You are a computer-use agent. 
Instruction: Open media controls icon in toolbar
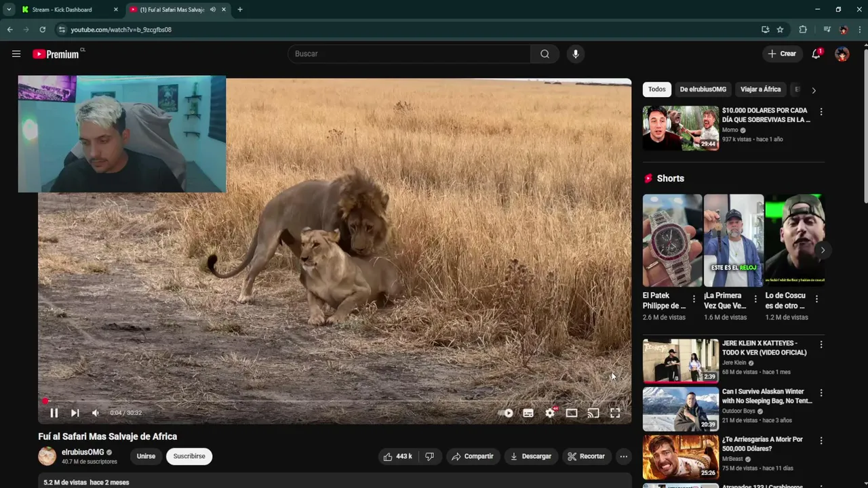(826, 29)
